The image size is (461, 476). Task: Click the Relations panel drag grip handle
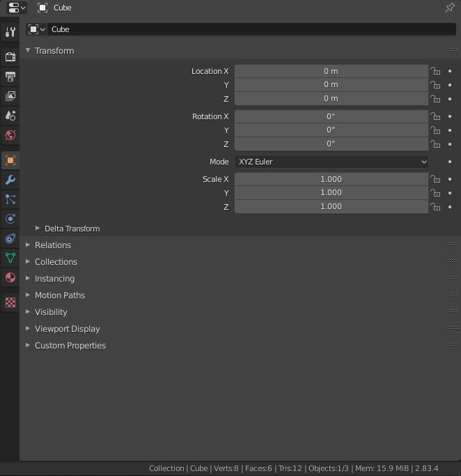[453, 245]
